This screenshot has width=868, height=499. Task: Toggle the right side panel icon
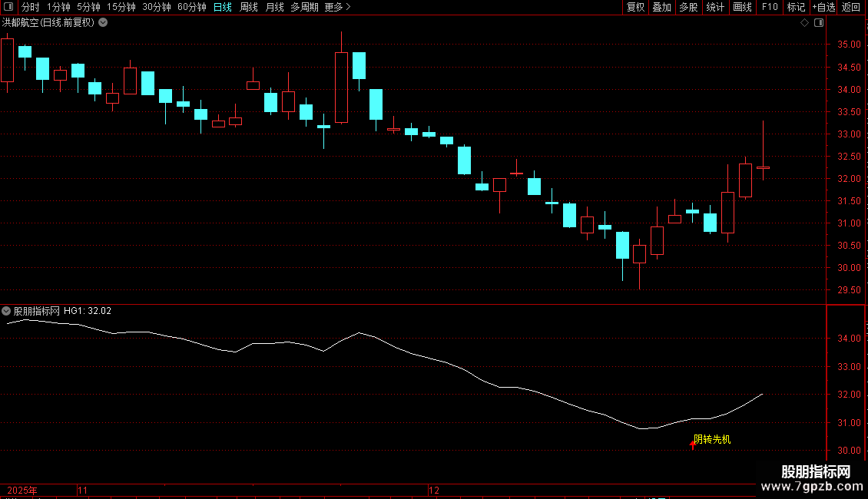tap(819, 23)
